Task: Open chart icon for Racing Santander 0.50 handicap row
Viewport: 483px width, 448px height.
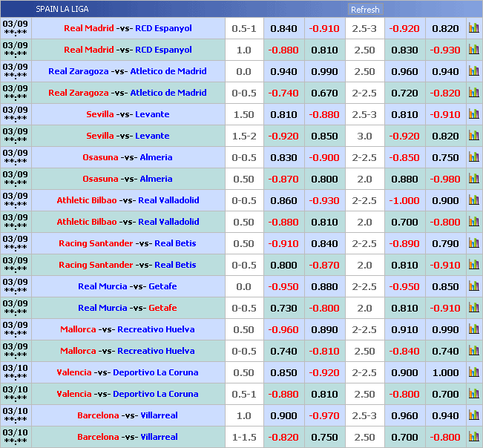Action: click(474, 243)
